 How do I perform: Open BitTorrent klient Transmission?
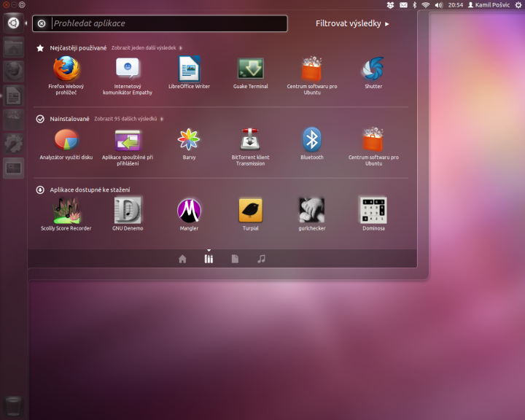coord(250,147)
